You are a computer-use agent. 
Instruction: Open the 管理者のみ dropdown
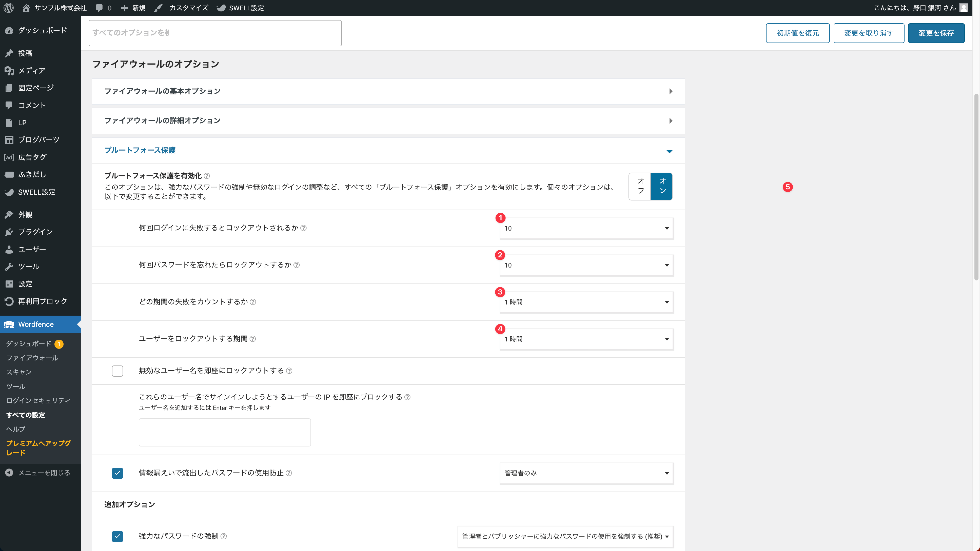click(x=586, y=473)
